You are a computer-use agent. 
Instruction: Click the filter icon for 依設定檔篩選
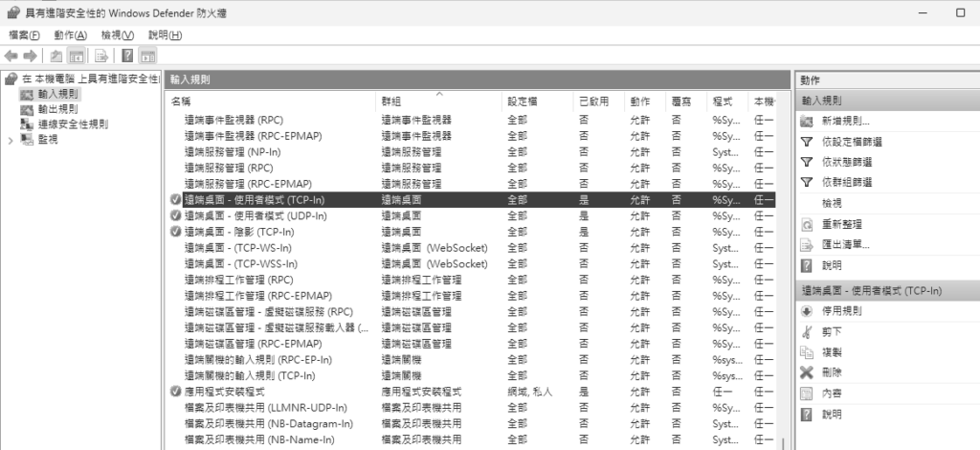pyautogui.click(x=806, y=142)
